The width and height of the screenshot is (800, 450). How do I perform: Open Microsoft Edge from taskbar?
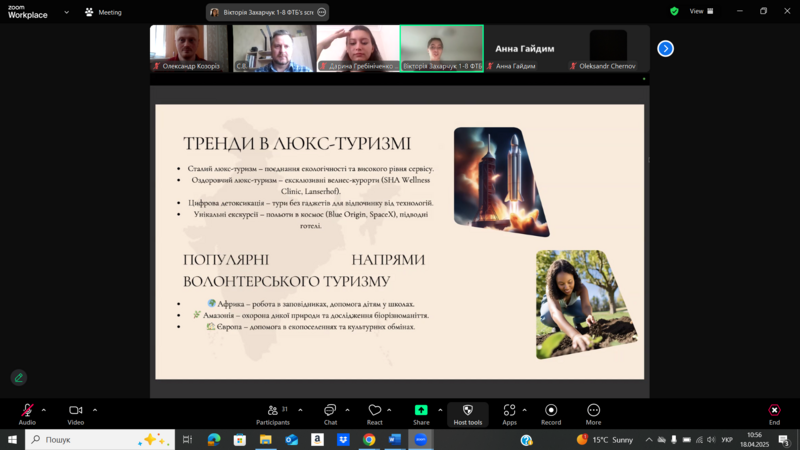pyautogui.click(x=214, y=439)
